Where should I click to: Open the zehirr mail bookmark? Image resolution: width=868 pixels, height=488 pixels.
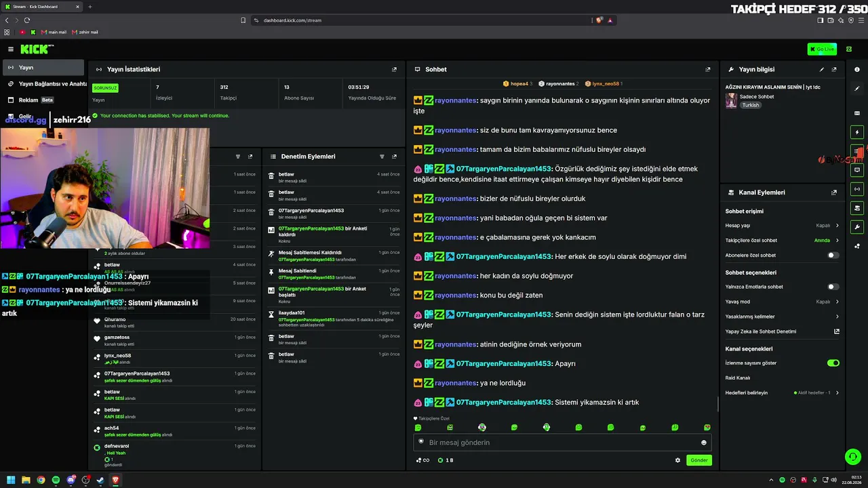85,33
